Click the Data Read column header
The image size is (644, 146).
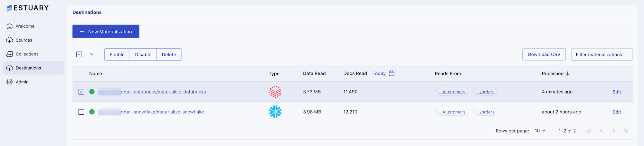(x=314, y=73)
